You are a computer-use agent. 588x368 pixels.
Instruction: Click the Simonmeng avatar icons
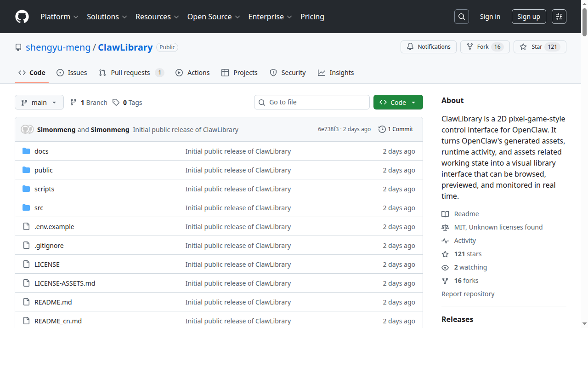click(27, 129)
